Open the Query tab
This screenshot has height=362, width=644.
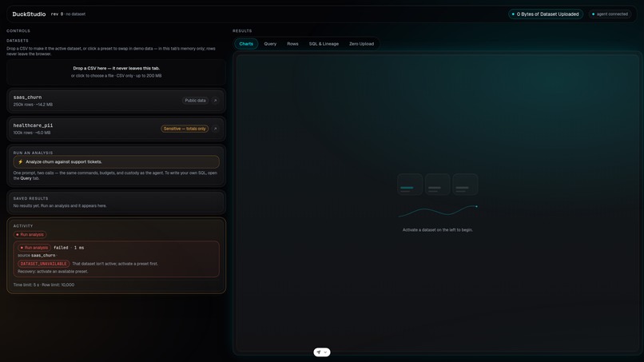[x=270, y=44]
